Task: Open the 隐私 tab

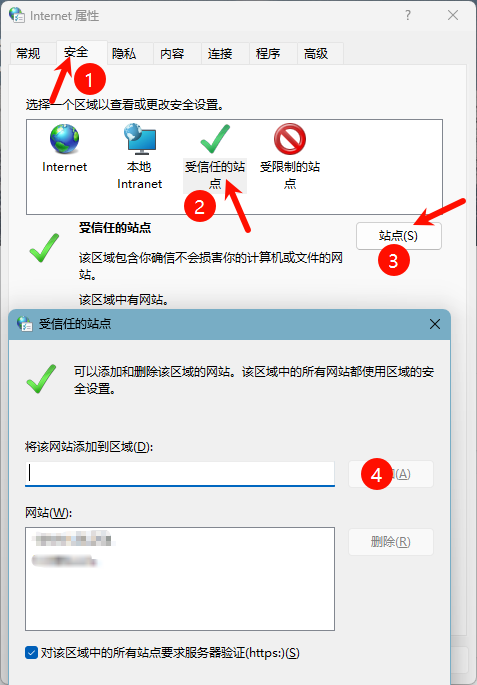Action: tap(124, 54)
